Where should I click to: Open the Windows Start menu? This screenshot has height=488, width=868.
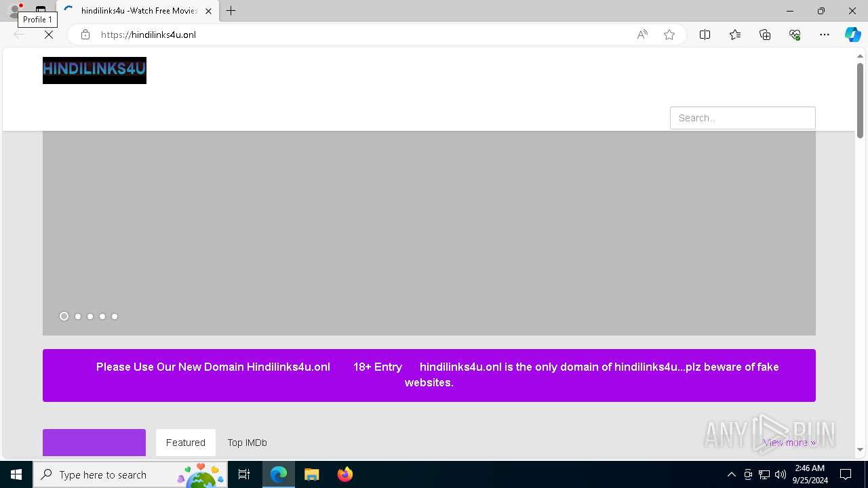tap(16, 474)
